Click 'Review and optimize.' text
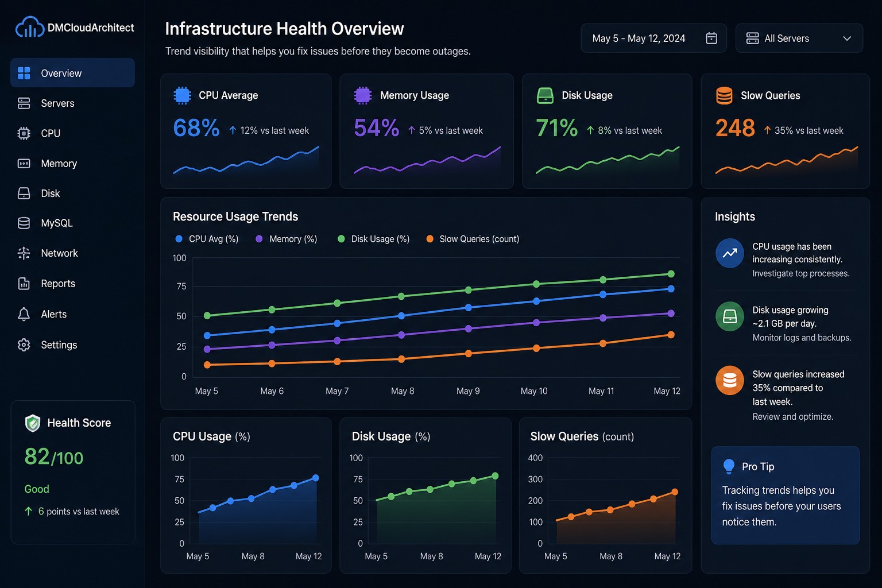This screenshot has height=588, width=882. pos(793,416)
